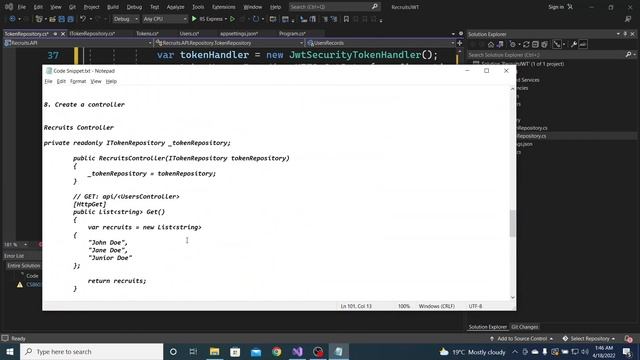640x360 pixels.
Task: Click the Visual Studio taskbar icon
Action: pos(297,351)
